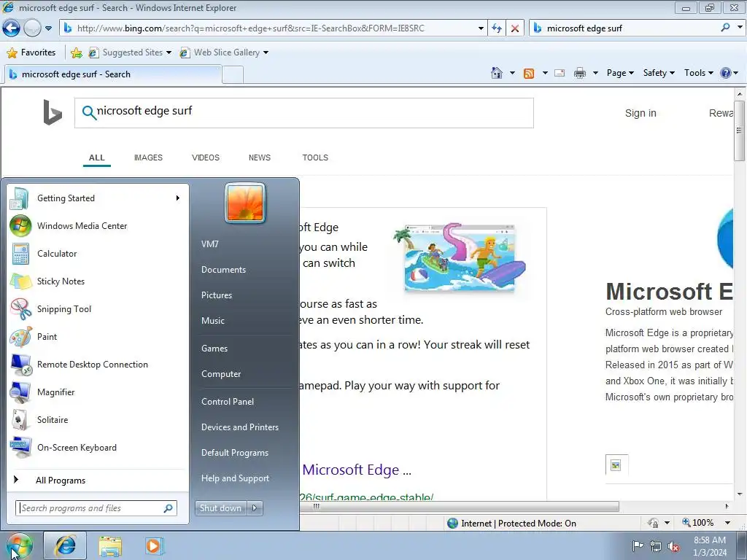Switch to the NEWS search tab

[x=259, y=157]
